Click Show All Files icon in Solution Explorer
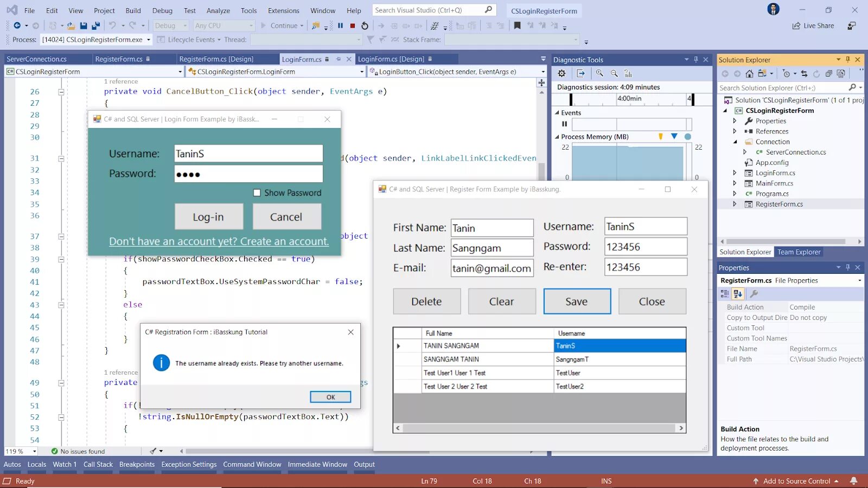 pos(841,74)
